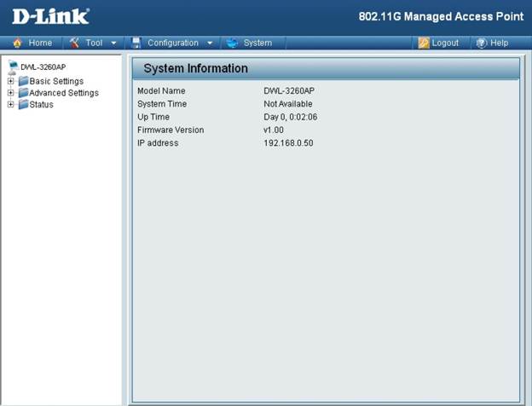Click the 192.168.0.50 IP value
Screen dimensions: 532x406
288,143
